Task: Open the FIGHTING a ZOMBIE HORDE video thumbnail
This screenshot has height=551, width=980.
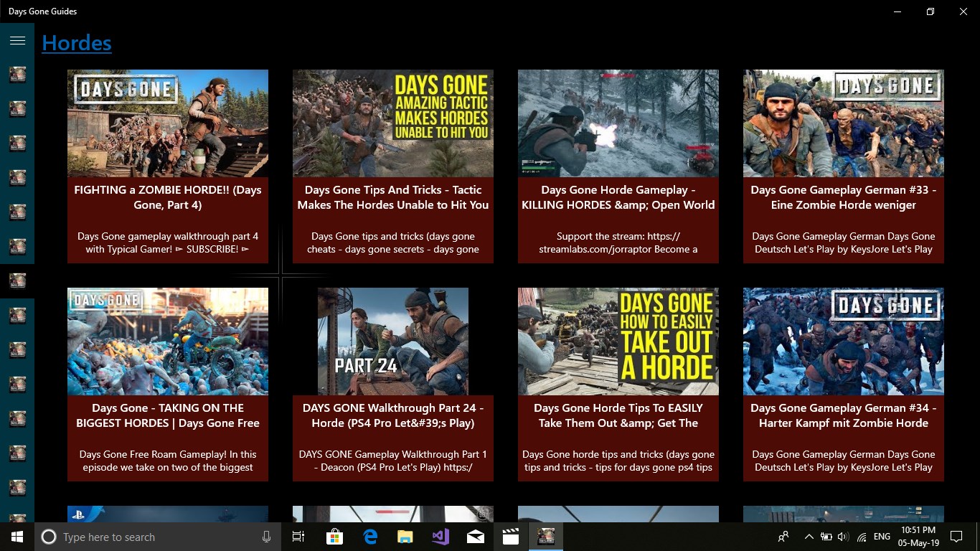Action: 168,123
